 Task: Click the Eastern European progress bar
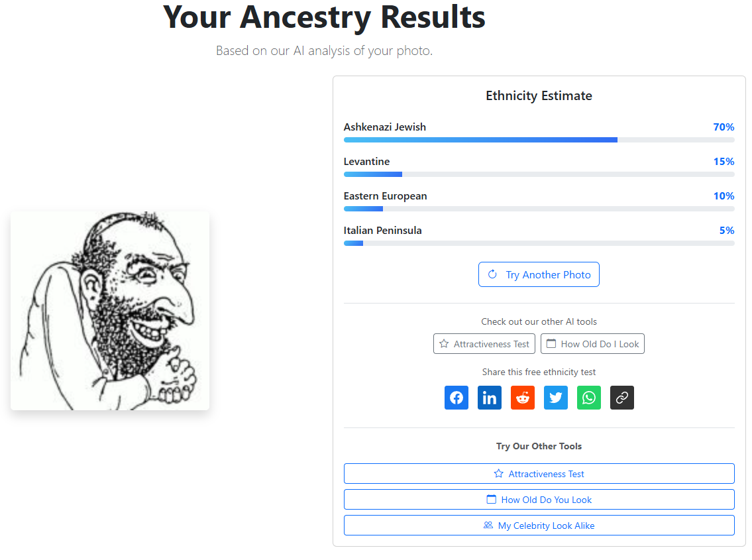click(x=539, y=209)
